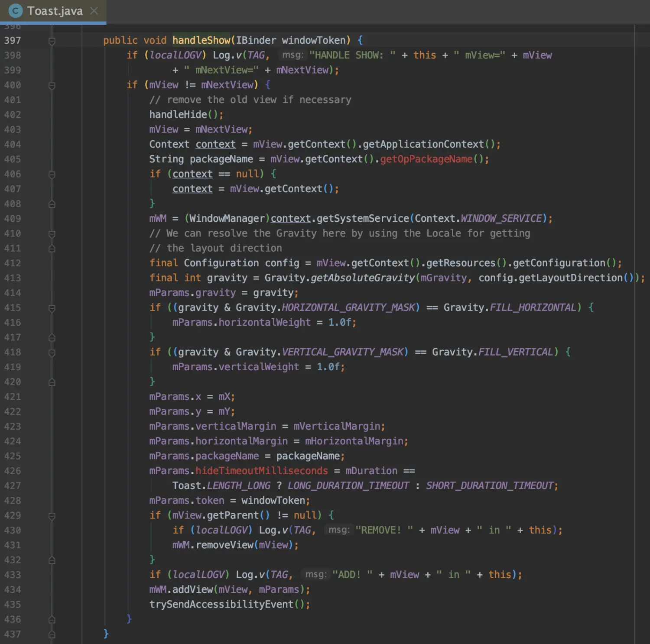The height and width of the screenshot is (644, 650).
Task: Click mParams.packageName on line 425
Action: (204, 456)
